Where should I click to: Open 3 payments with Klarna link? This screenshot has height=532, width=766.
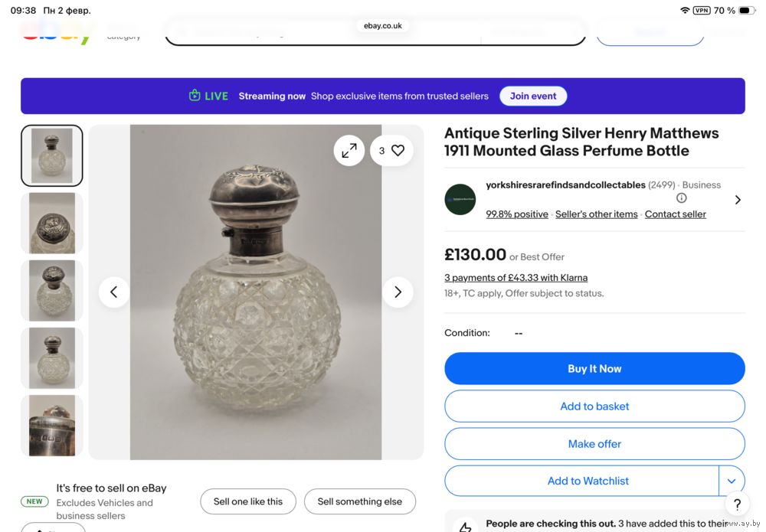[516, 278]
